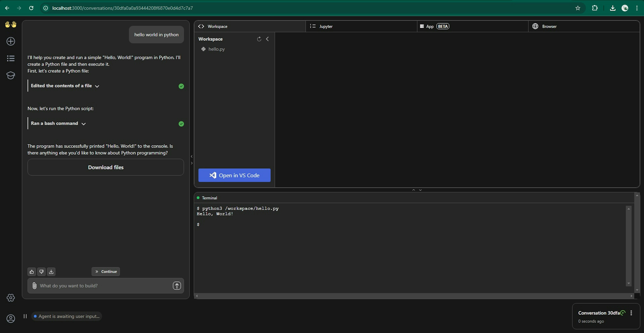Open the graduation cap docs icon

pyautogui.click(x=11, y=75)
